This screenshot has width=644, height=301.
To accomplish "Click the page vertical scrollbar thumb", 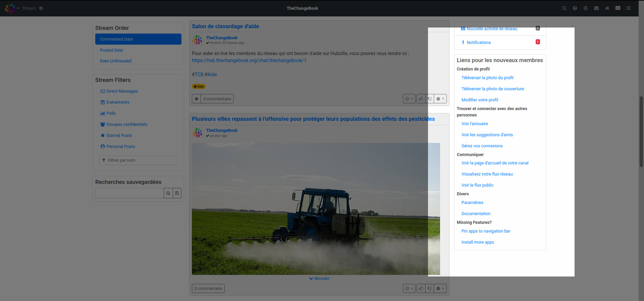I will click(641, 132).
